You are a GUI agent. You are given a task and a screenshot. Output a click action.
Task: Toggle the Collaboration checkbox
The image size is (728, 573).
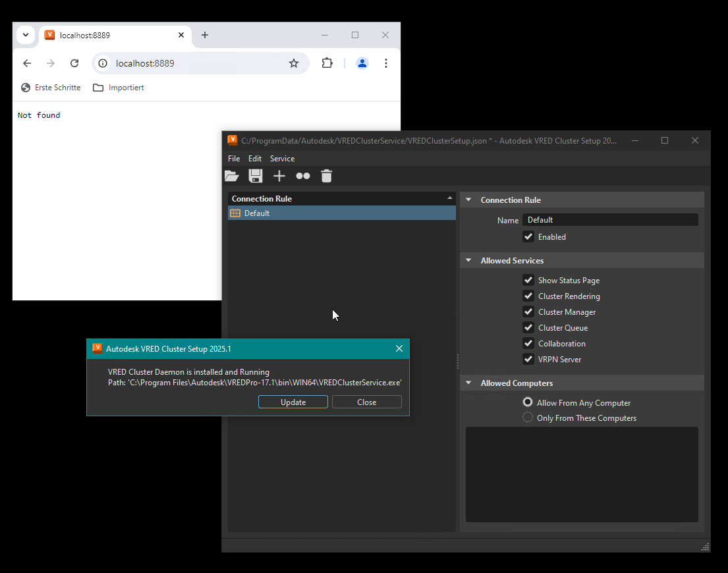(528, 343)
